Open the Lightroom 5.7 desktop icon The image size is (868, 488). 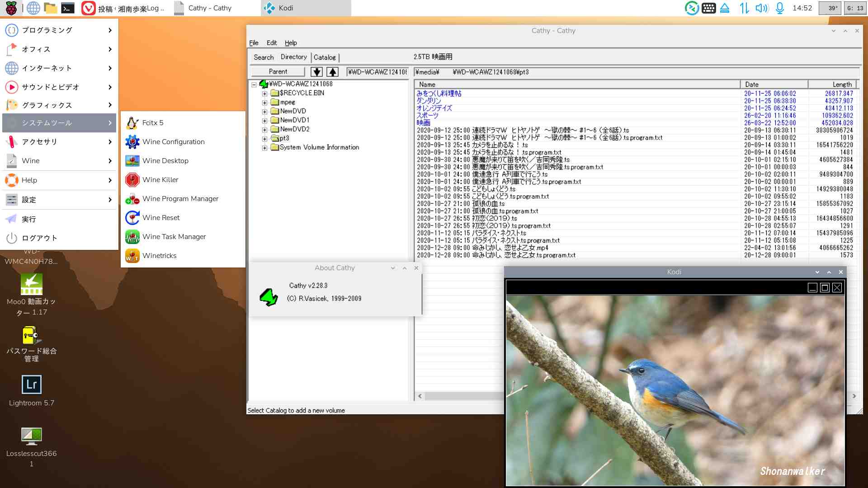pos(32,385)
